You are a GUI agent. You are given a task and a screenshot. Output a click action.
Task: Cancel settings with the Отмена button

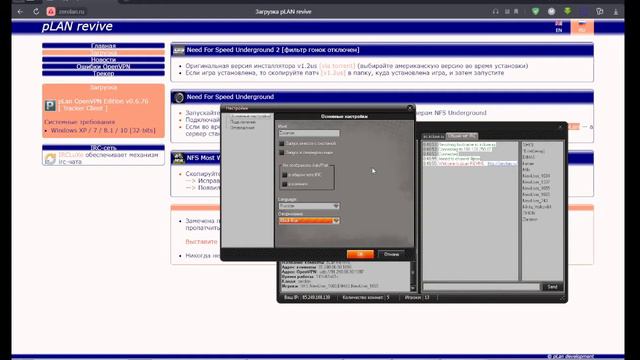pyautogui.click(x=391, y=254)
